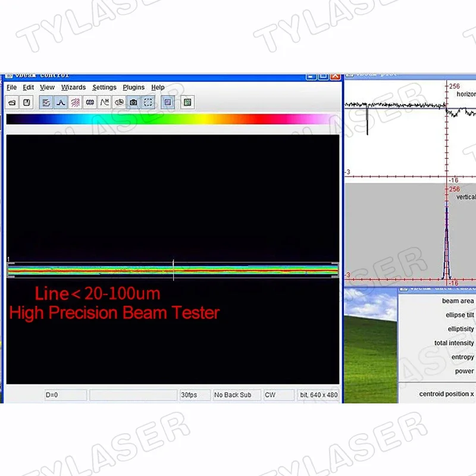
Task: Toggle the purple square toolbar icon
Action: pos(168,102)
